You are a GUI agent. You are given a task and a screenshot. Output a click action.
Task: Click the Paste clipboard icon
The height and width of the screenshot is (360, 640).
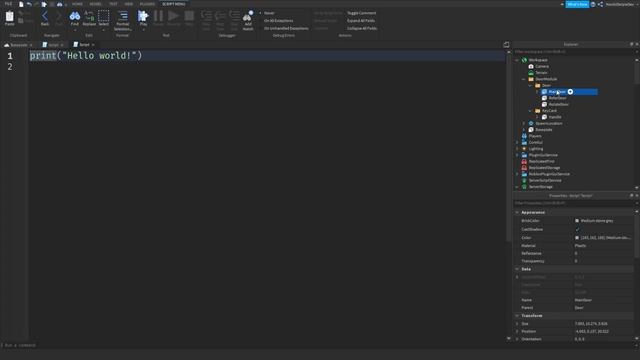click(x=9, y=17)
